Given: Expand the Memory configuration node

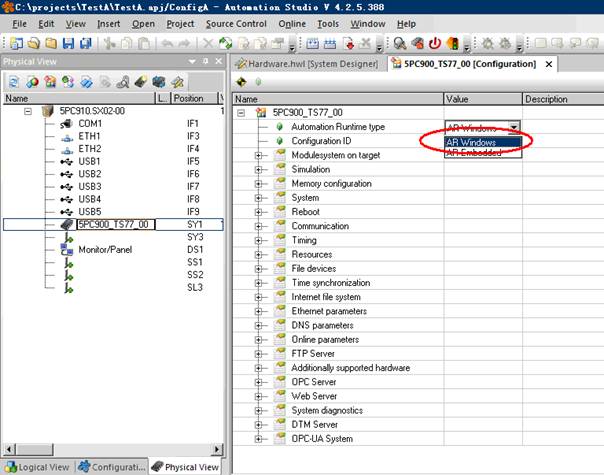Looking at the screenshot, I should [x=259, y=184].
